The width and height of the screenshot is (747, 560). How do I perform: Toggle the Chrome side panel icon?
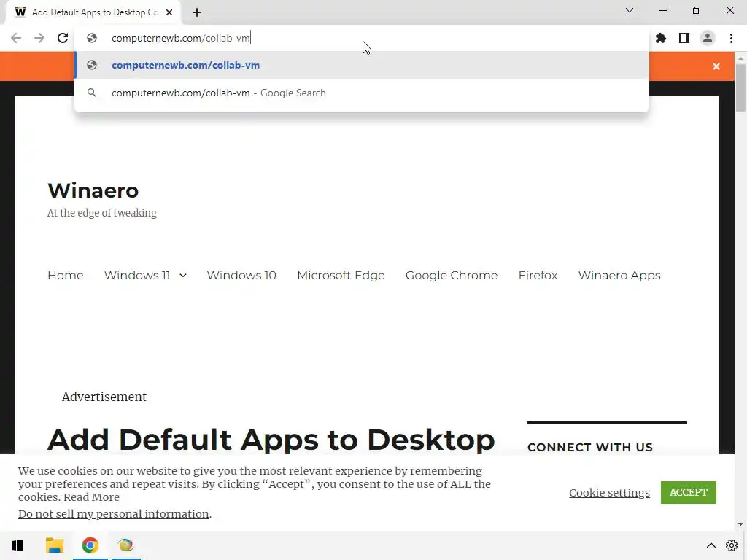tap(684, 38)
